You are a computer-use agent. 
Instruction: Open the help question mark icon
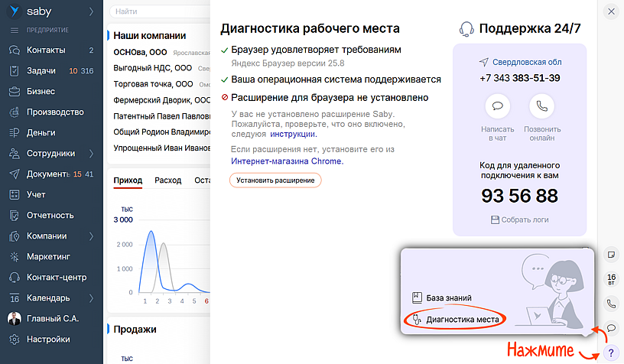[x=610, y=353]
